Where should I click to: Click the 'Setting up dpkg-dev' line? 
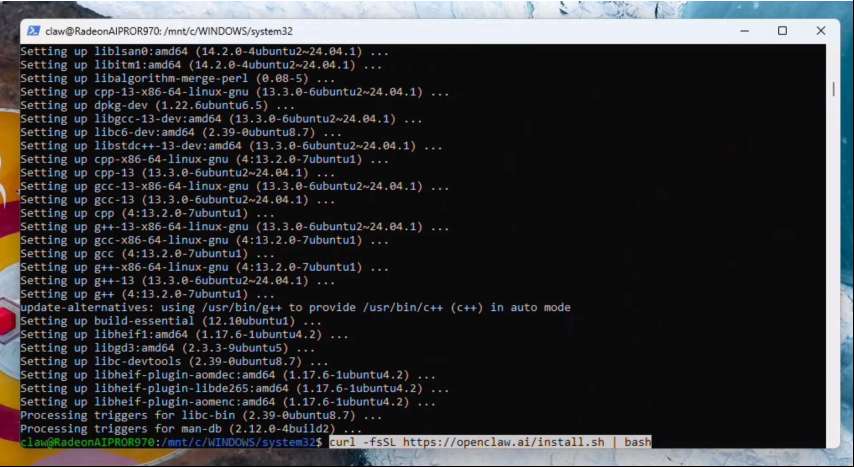click(157, 104)
